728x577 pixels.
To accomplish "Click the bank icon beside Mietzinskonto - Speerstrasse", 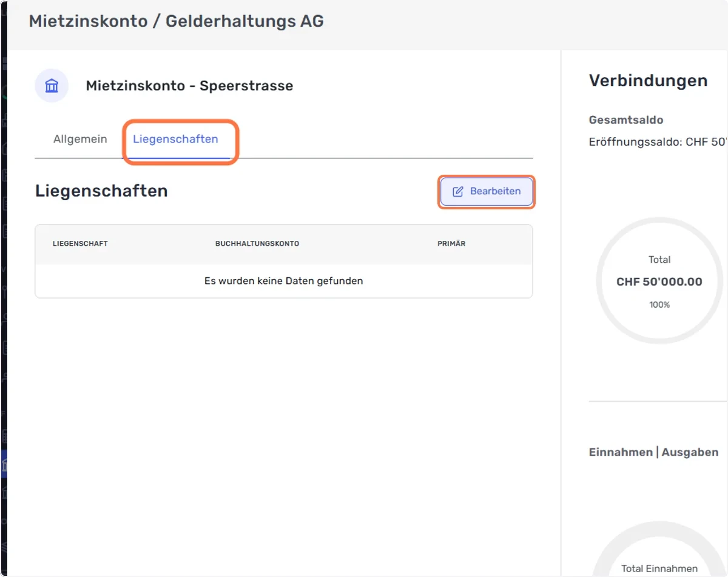I will point(52,86).
